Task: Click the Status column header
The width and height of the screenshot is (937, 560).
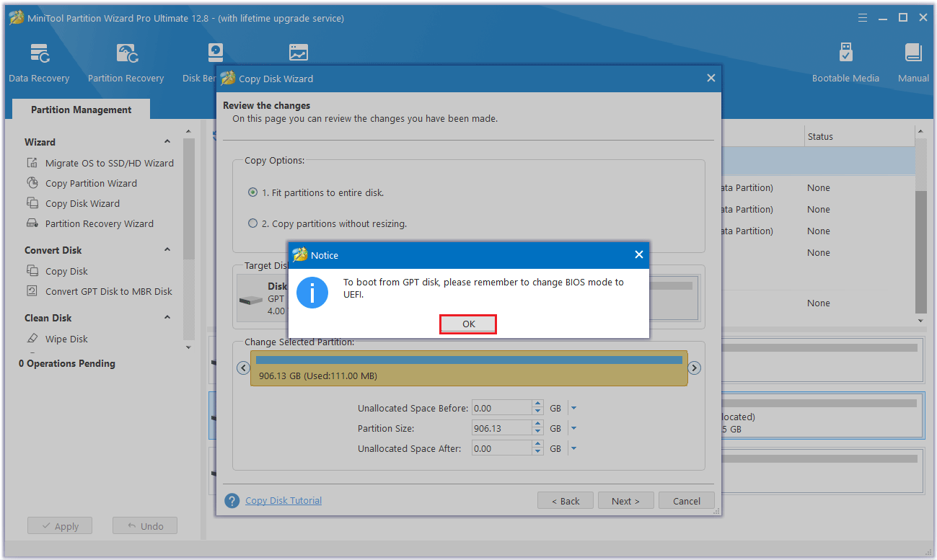Action: pos(820,136)
